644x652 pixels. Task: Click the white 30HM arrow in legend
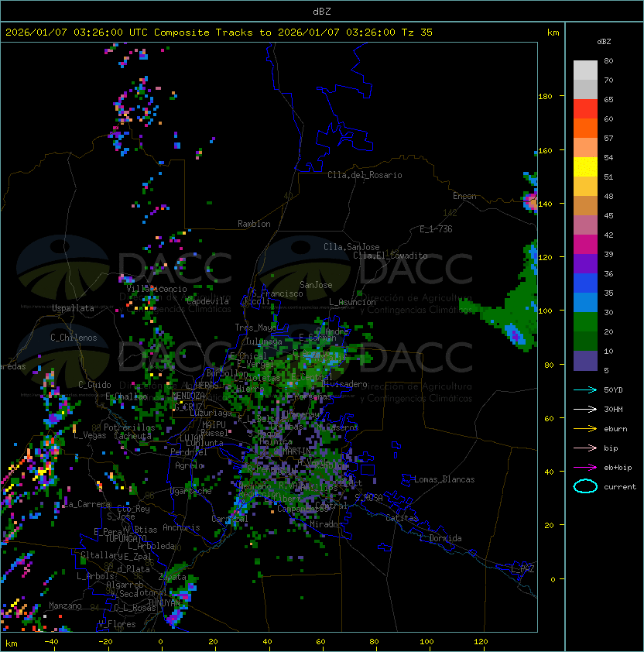pyautogui.click(x=585, y=409)
